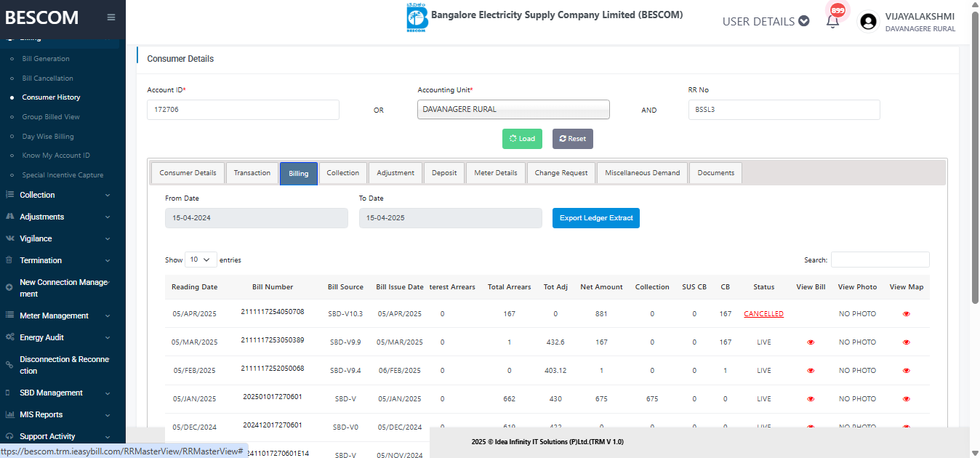Open Group Billed View in sidebar
Image resolution: width=980 pixels, height=458 pixels.
pyautogui.click(x=51, y=117)
